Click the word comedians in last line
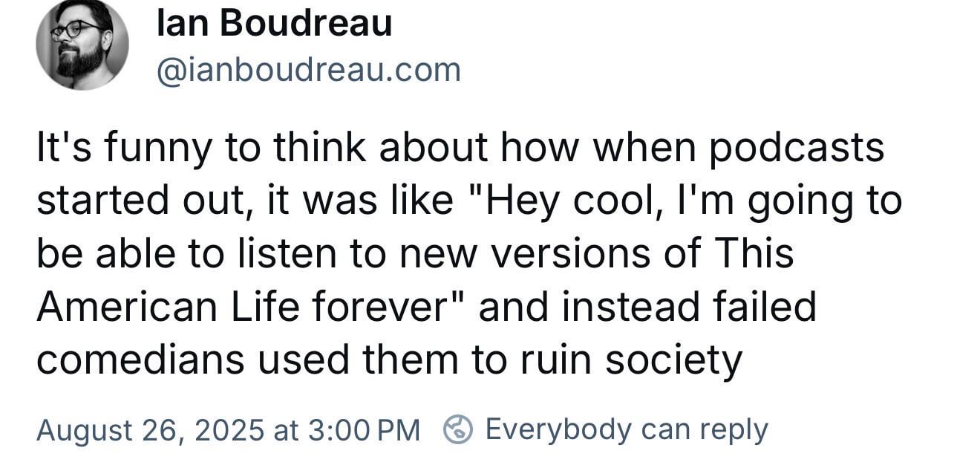This screenshot has height=465, width=980. coord(140,360)
